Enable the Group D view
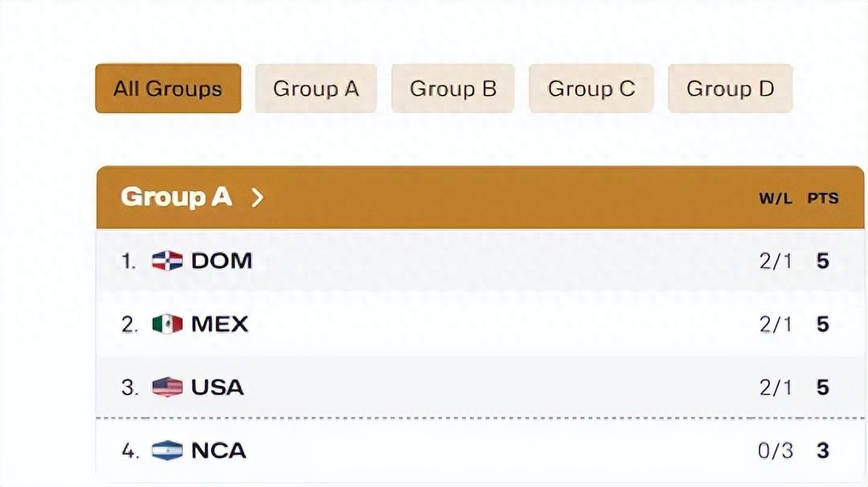 [729, 89]
